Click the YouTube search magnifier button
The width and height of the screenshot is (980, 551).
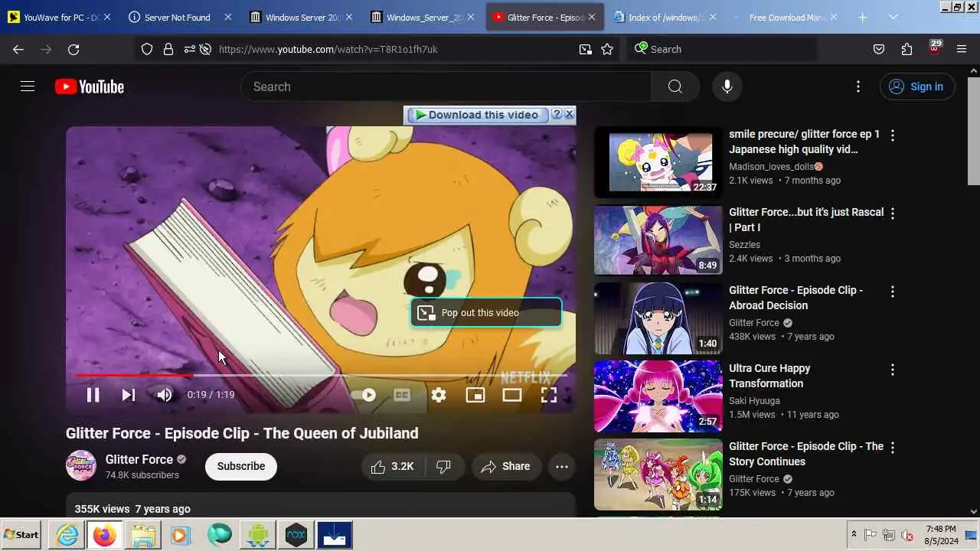[x=675, y=86]
